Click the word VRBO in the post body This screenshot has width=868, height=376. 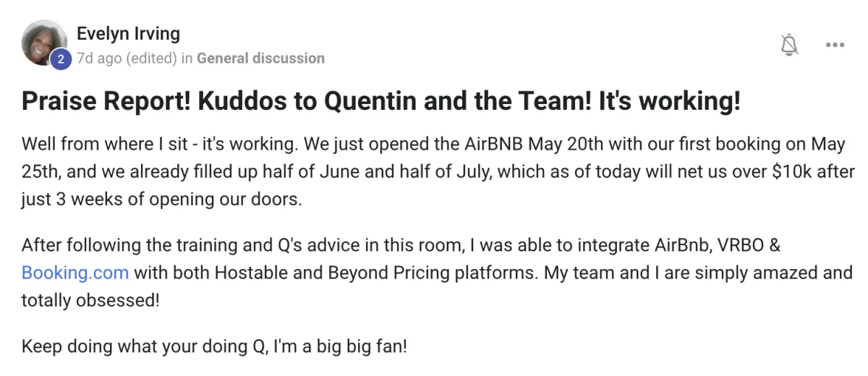tap(740, 244)
